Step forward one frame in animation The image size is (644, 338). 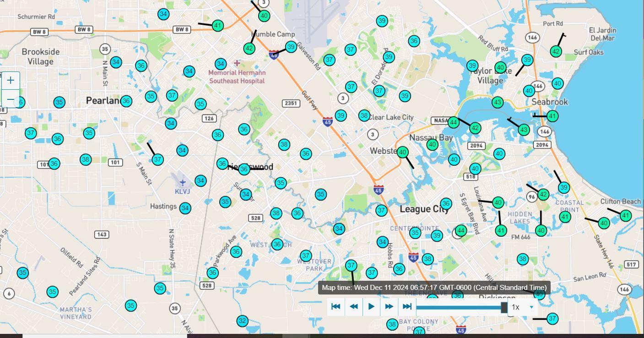click(x=389, y=307)
